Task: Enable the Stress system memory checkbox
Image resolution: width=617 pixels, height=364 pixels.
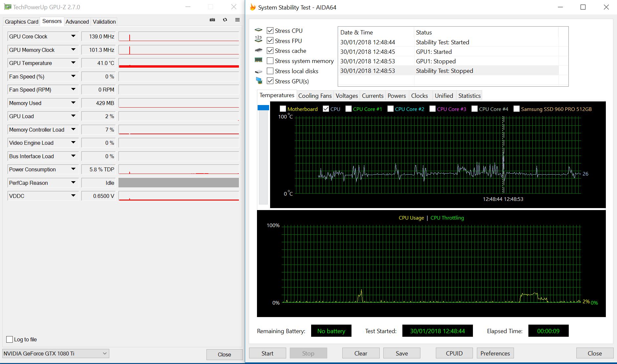Action: tap(270, 61)
